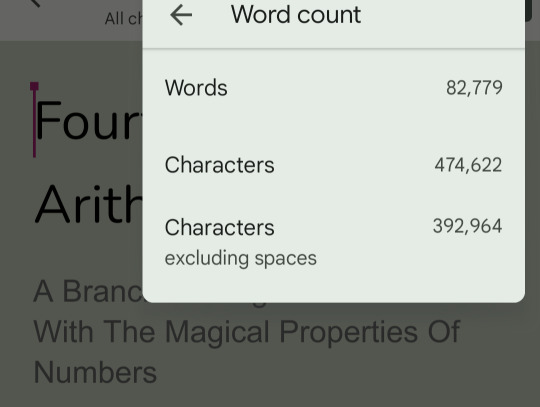Image resolution: width=540 pixels, height=407 pixels.
Task: Tap the partially visible document back arrow
Action: (35, 3)
